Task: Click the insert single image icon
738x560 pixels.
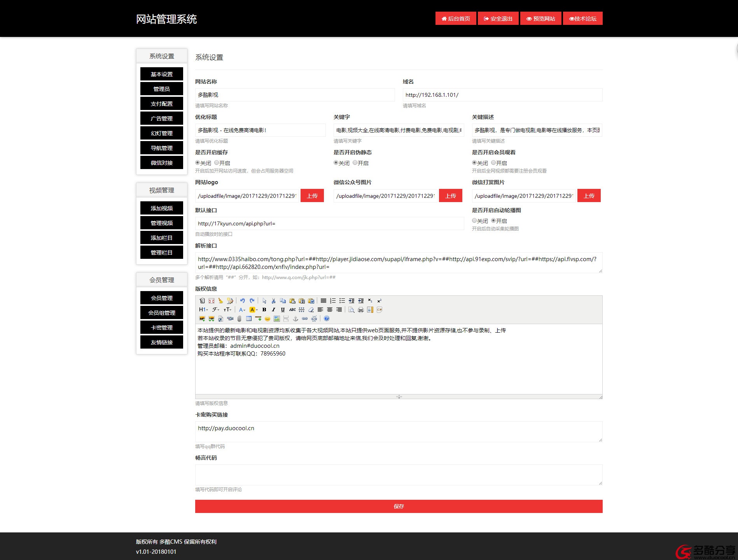Action: click(x=202, y=319)
